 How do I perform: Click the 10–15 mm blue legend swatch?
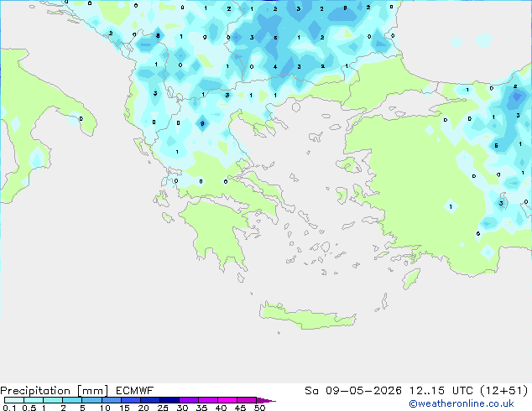point(112,400)
